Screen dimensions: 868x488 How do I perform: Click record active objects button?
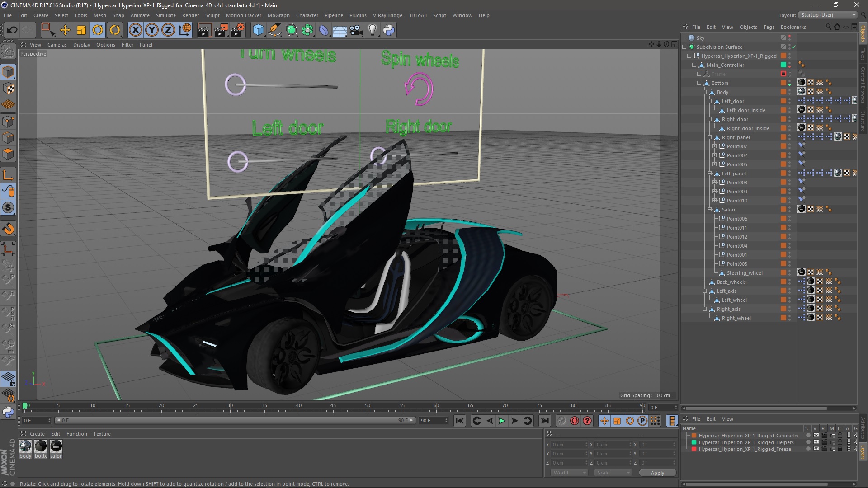click(561, 421)
